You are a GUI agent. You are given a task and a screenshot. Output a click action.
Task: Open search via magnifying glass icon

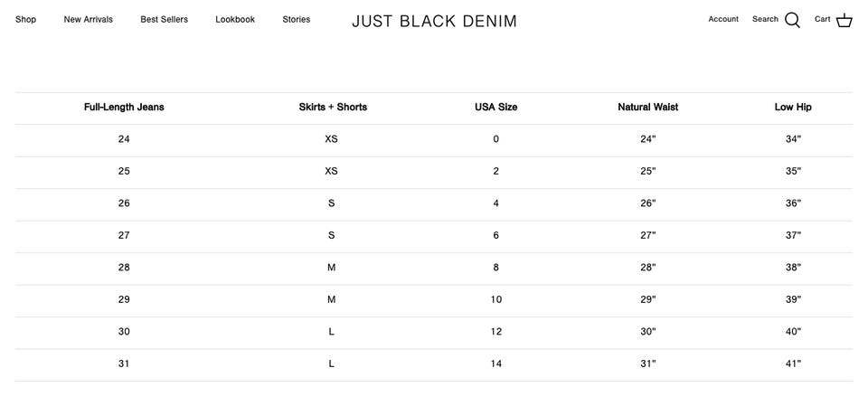[792, 21]
